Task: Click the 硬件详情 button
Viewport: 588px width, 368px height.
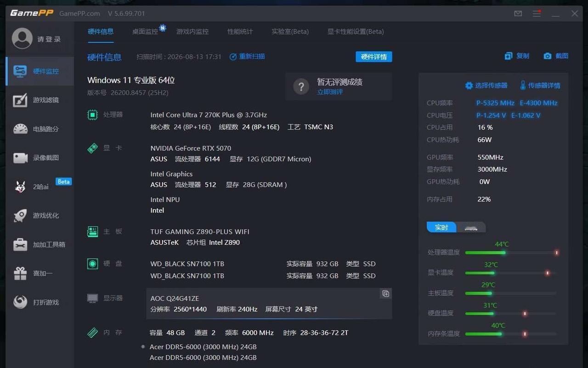Action: [x=374, y=57]
